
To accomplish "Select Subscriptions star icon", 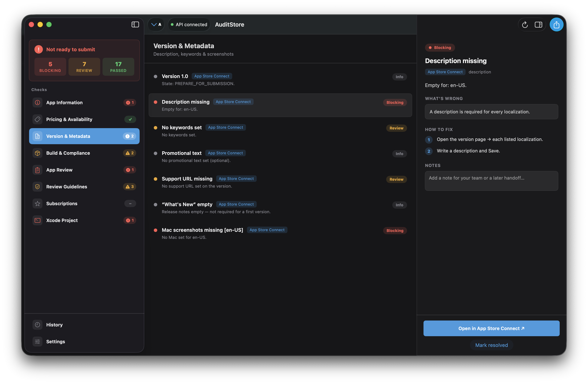I will [x=37, y=203].
